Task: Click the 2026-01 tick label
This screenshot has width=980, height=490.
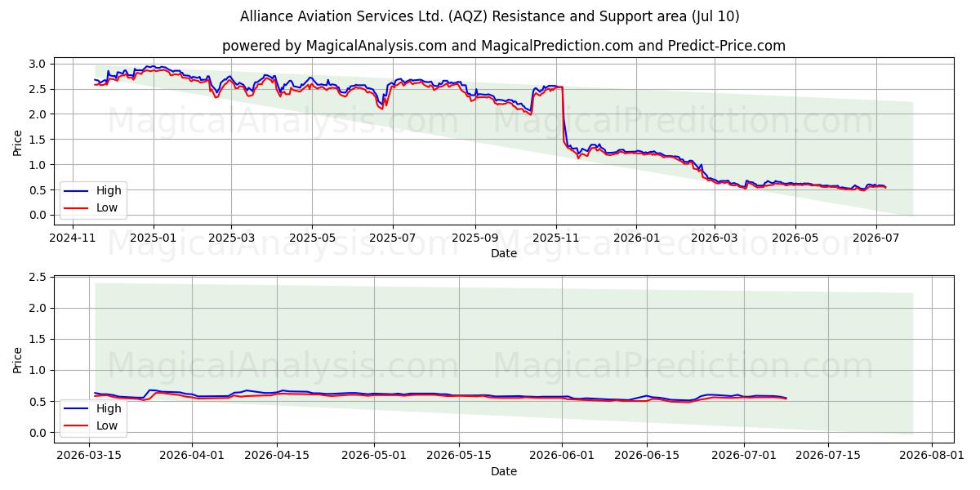Action: pyautogui.click(x=635, y=238)
